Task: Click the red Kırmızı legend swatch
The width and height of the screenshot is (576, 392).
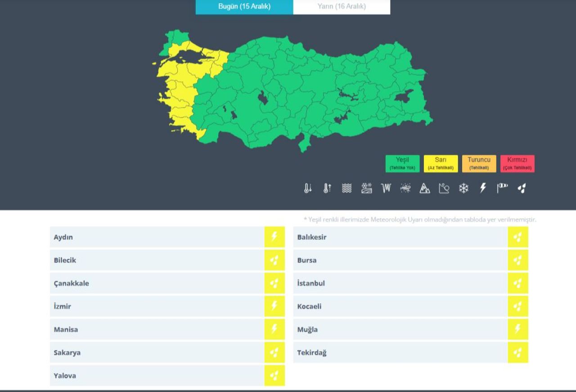Action: pos(517,164)
